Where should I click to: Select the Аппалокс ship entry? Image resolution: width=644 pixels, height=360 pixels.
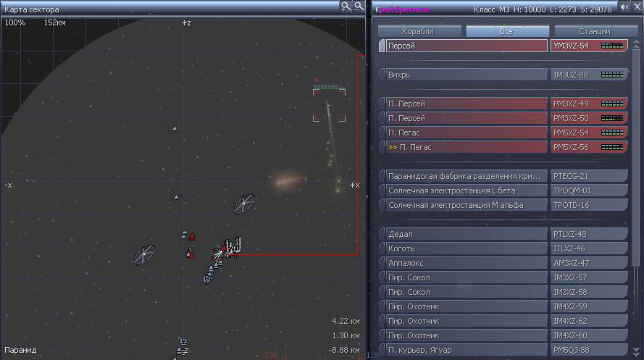coord(467,263)
